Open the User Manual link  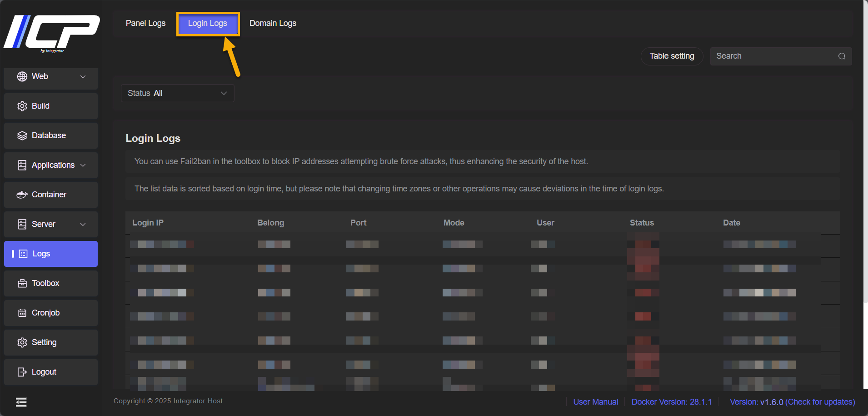coord(595,402)
